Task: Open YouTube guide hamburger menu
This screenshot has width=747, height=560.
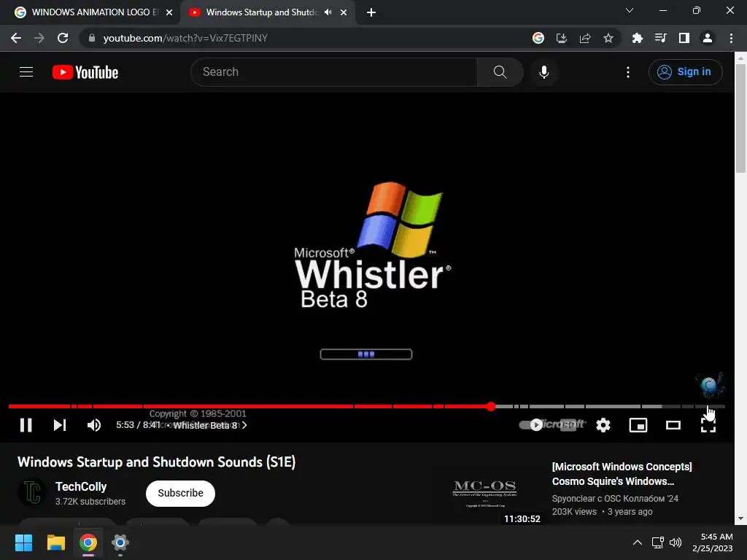Action: (x=26, y=72)
